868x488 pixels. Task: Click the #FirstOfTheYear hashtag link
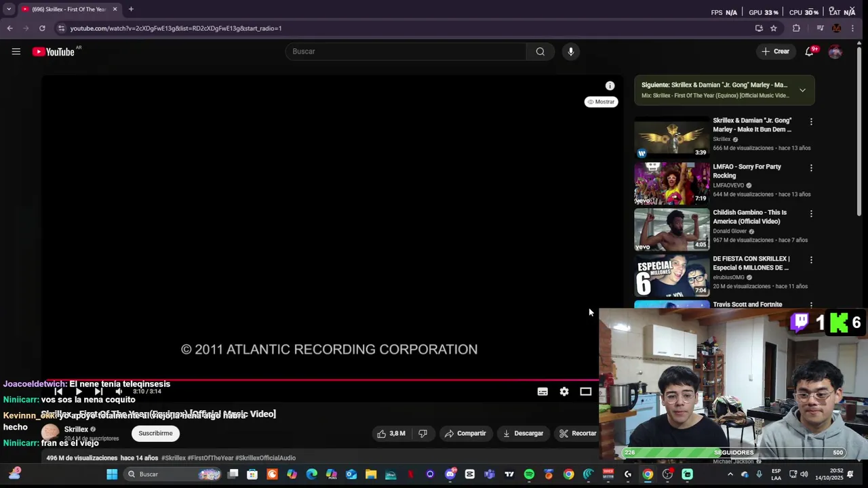pyautogui.click(x=210, y=458)
